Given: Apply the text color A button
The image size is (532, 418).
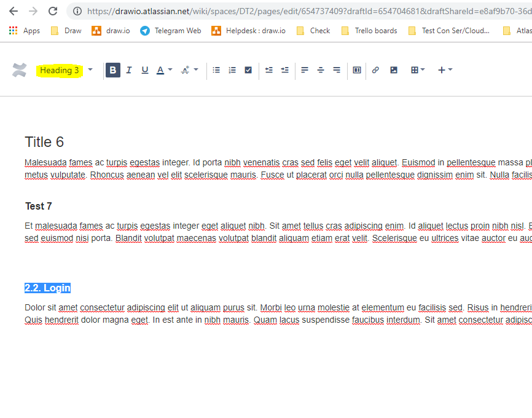Looking at the screenshot, I should 160,70.
